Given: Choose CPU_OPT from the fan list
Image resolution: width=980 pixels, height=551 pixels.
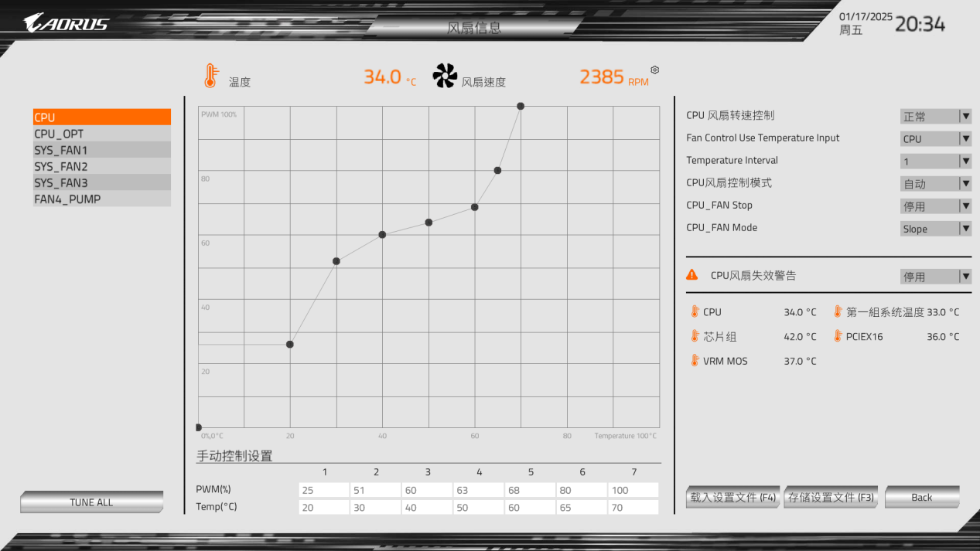Looking at the screenshot, I should 101,134.
